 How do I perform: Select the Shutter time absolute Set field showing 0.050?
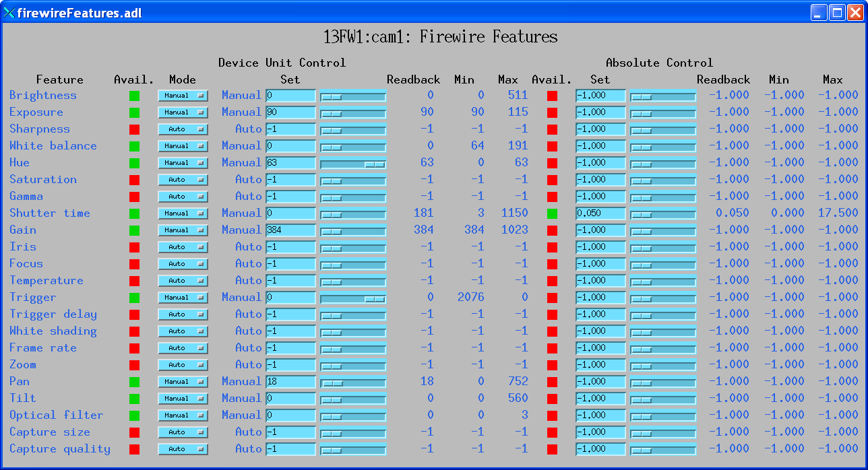600,213
